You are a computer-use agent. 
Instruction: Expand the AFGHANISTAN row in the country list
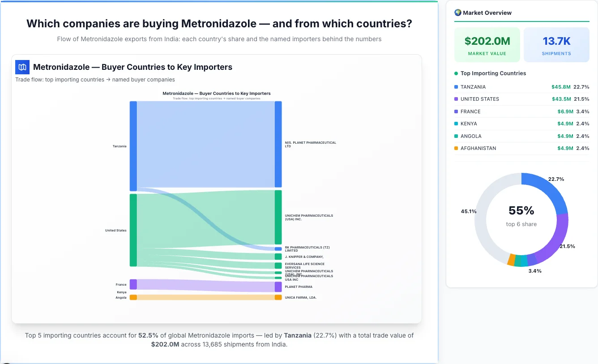coord(521,148)
